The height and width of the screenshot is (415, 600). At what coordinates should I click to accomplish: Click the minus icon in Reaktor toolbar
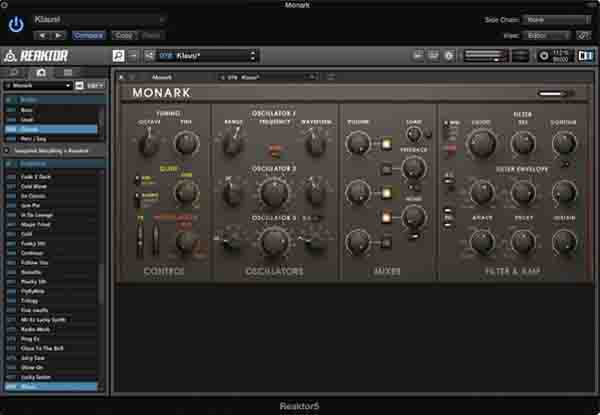[132, 56]
